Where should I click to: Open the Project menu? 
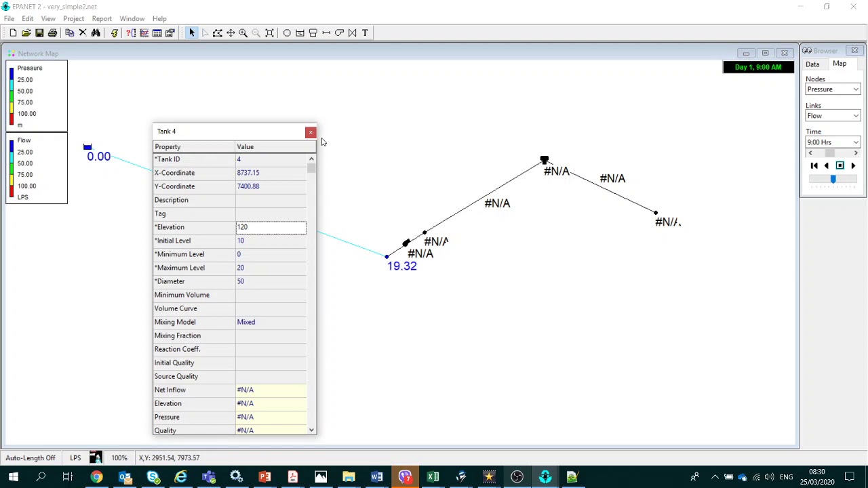click(73, 18)
